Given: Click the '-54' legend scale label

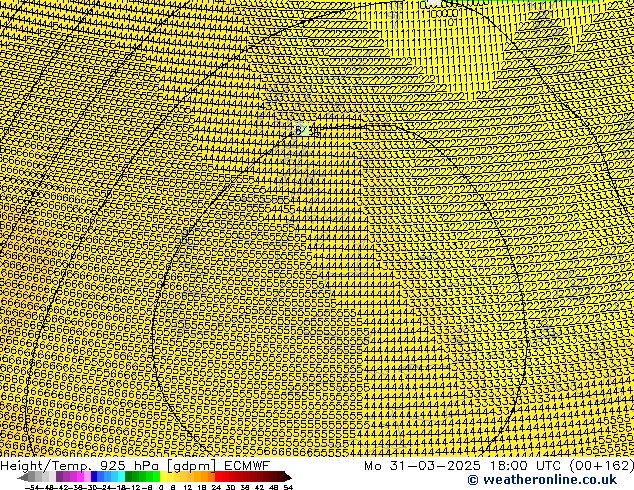Looking at the screenshot, I should 32,488.
